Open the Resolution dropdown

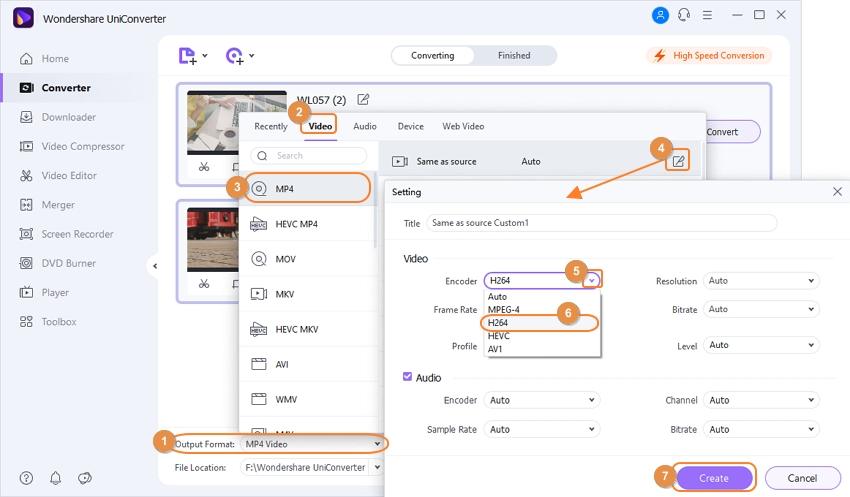pos(761,281)
